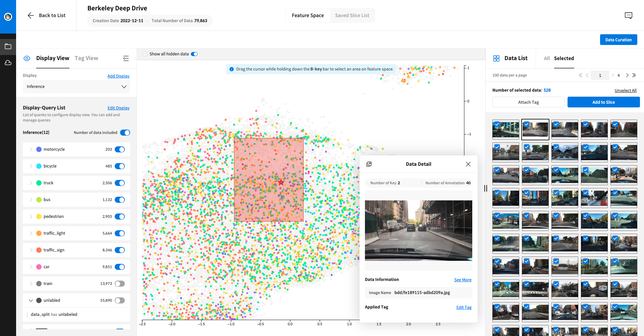Click the pedestrian yellow color swatch
This screenshot has width=644, height=336.
coord(39,217)
